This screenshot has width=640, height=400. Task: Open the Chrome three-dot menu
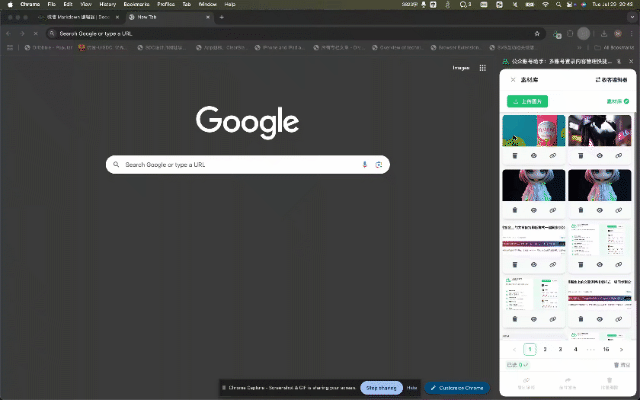click(631, 33)
